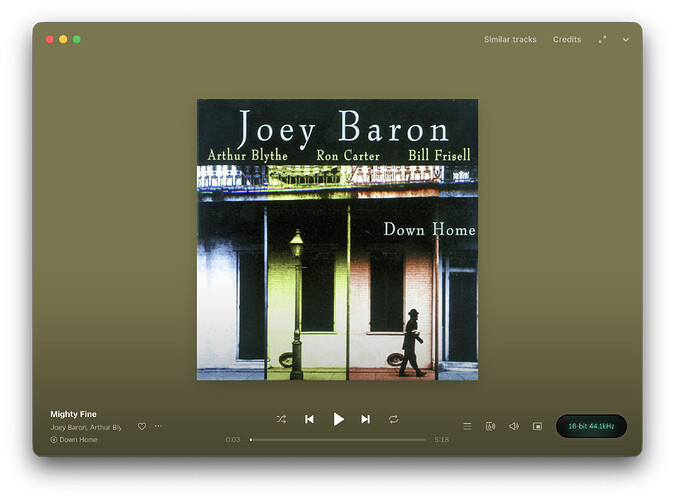This screenshot has height=500, width=675.
Task: Click the volume speaker icon
Action: [x=514, y=426]
